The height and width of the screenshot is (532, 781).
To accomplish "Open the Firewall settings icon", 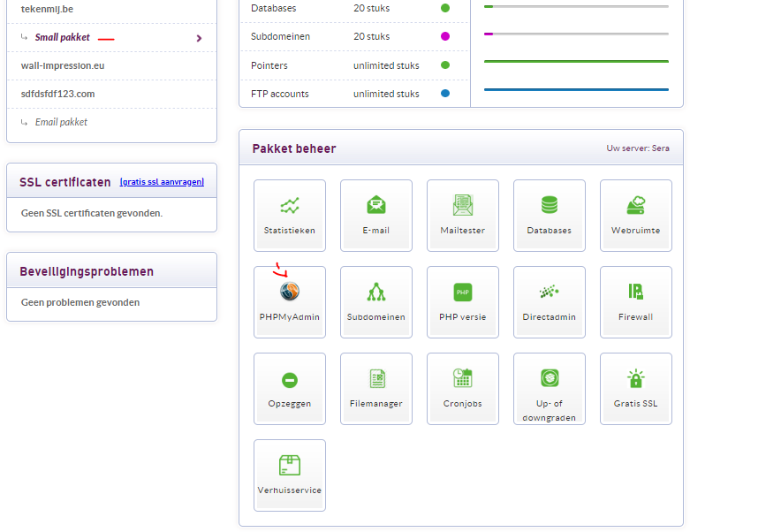I will [636, 293].
